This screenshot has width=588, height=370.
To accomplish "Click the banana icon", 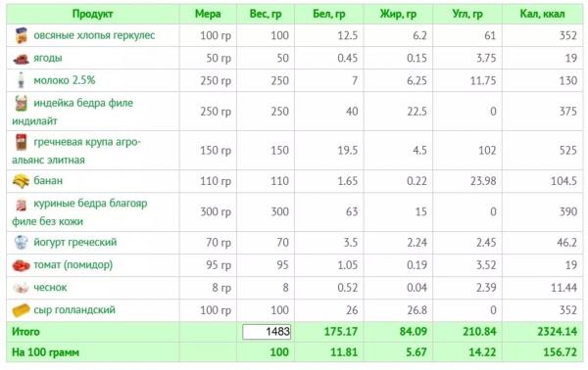I will pyautogui.click(x=21, y=181).
